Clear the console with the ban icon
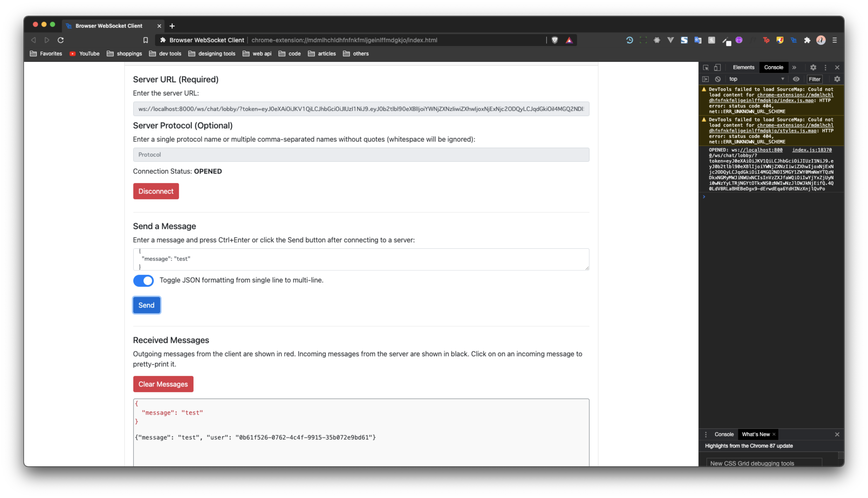The width and height of the screenshot is (868, 498). pyautogui.click(x=718, y=79)
